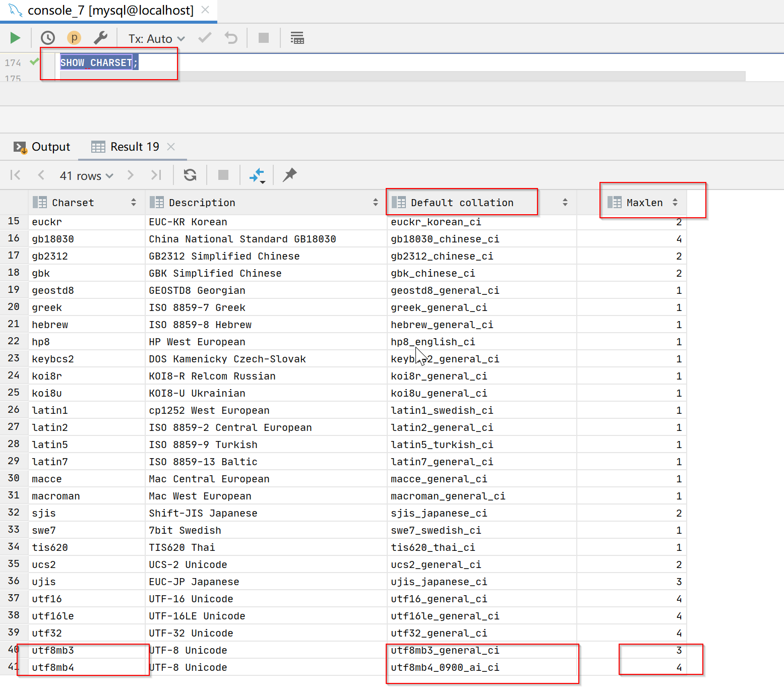Screen dimensions: 784x693
Task: Reload the result set with refresh icon
Action: [190, 175]
